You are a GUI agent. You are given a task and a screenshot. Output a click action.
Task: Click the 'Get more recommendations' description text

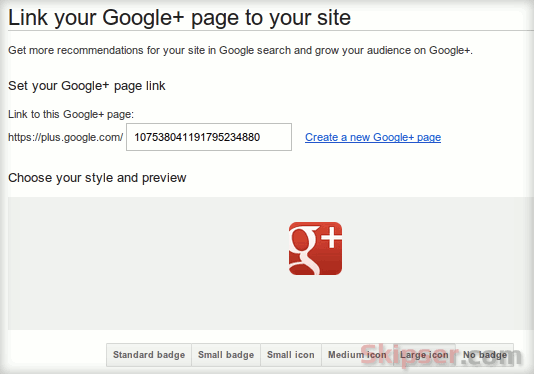[240, 50]
